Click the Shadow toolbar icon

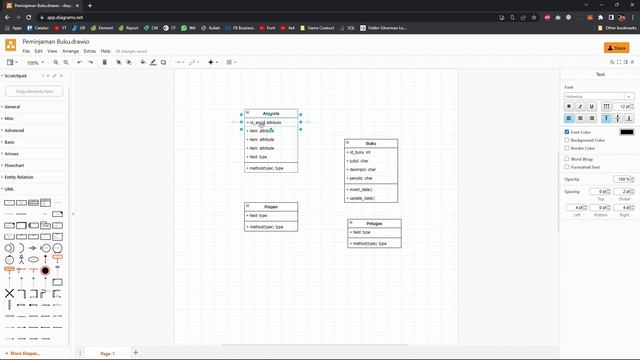tap(163, 62)
